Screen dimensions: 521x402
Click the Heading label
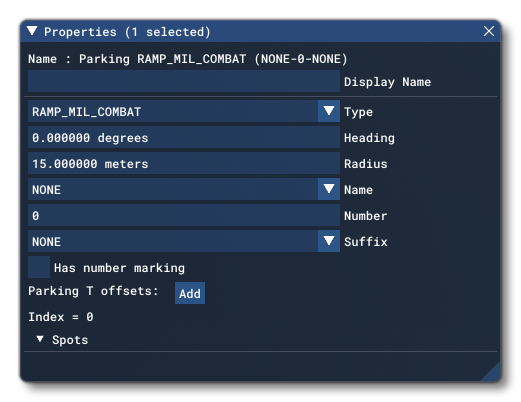pyautogui.click(x=369, y=138)
